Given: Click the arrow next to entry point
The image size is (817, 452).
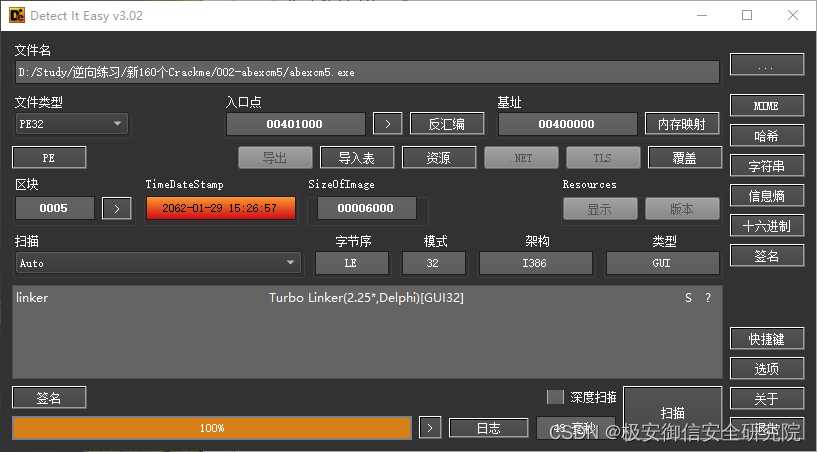Looking at the screenshot, I should (388, 124).
